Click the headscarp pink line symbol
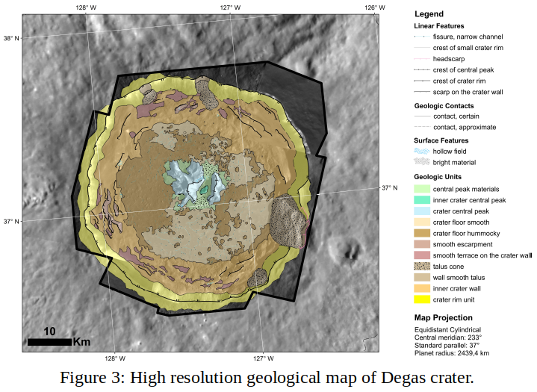537x392 pixels. (422, 59)
